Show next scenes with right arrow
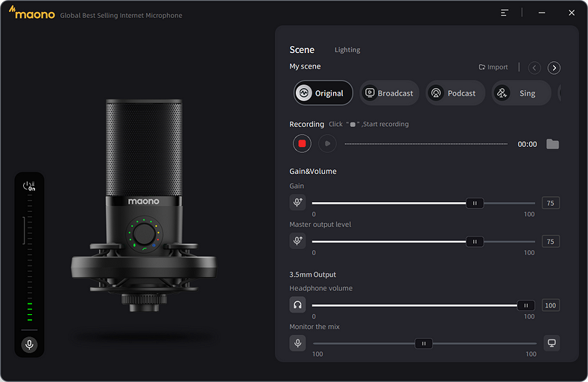Image resolution: width=588 pixels, height=382 pixels. (x=554, y=68)
